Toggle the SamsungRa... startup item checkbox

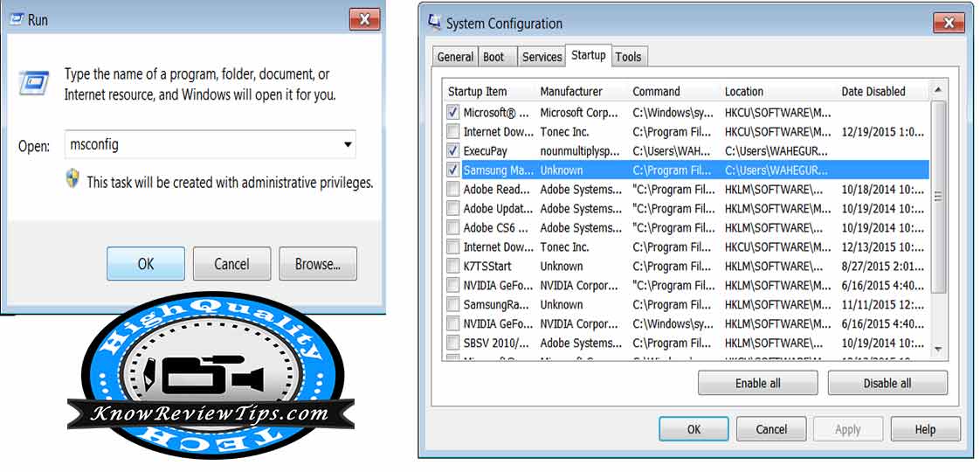click(452, 305)
